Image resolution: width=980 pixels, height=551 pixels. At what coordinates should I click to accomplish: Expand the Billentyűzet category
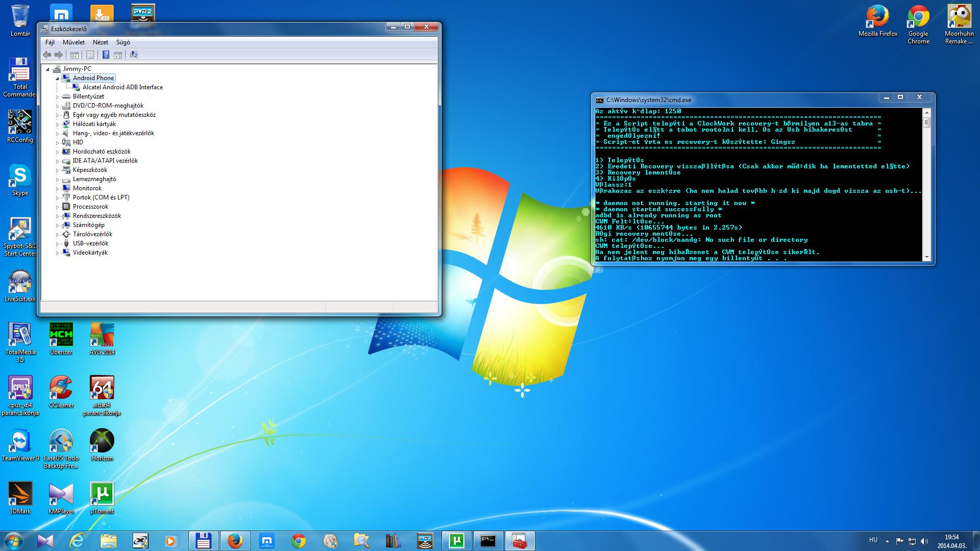(57, 96)
